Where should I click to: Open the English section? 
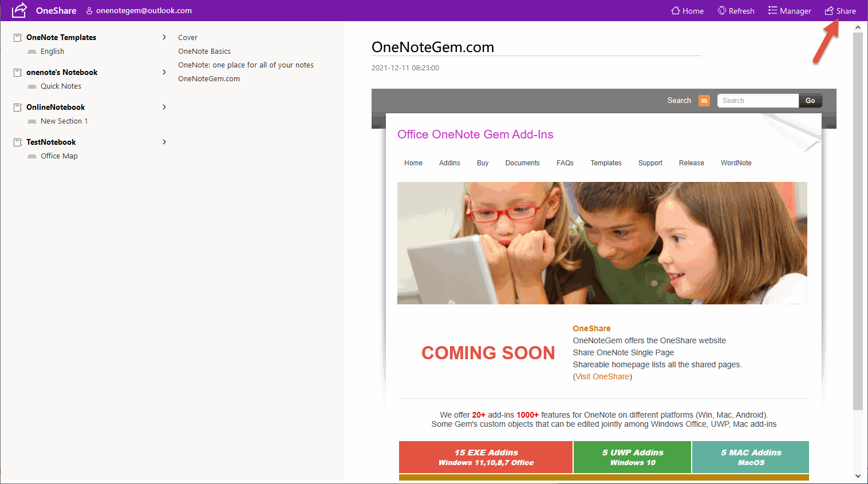pyautogui.click(x=52, y=51)
